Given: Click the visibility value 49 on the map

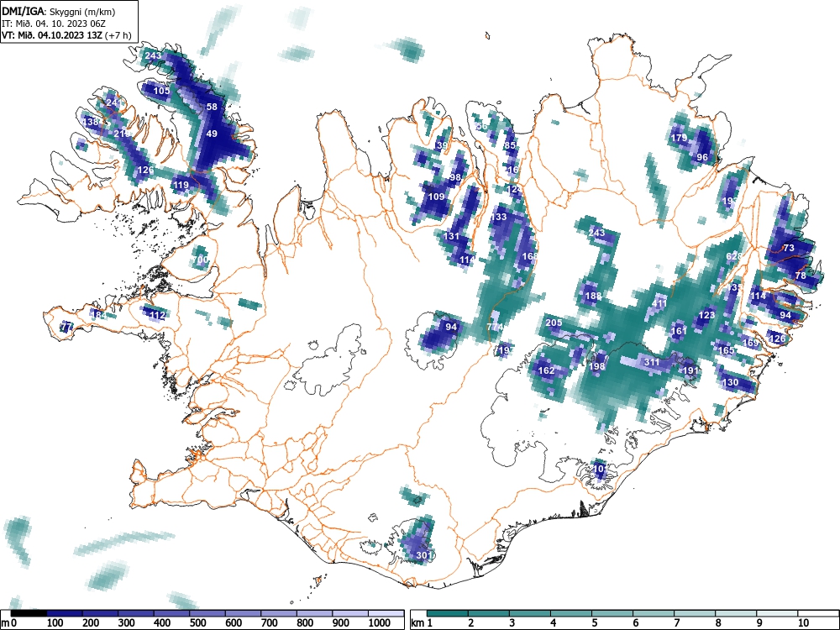Looking at the screenshot, I should [213, 134].
